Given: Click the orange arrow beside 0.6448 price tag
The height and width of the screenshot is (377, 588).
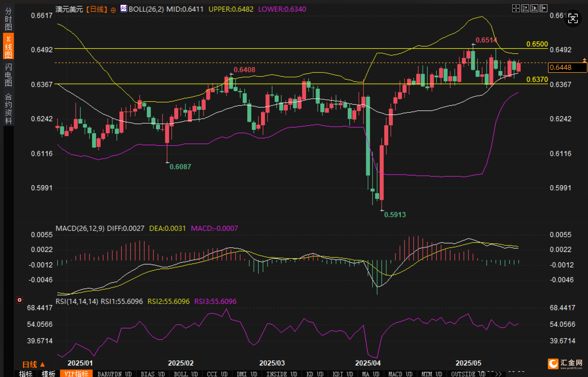Looking at the screenshot, I should click(584, 60).
